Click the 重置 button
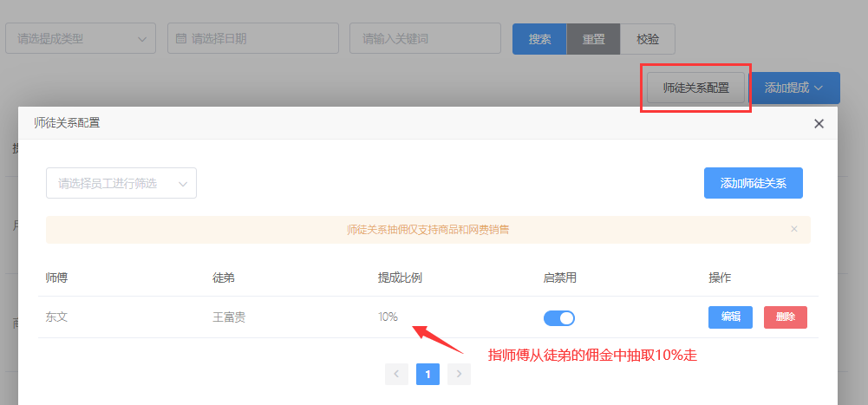The width and height of the screenshot is (868, 405). (x=593, y=39)
